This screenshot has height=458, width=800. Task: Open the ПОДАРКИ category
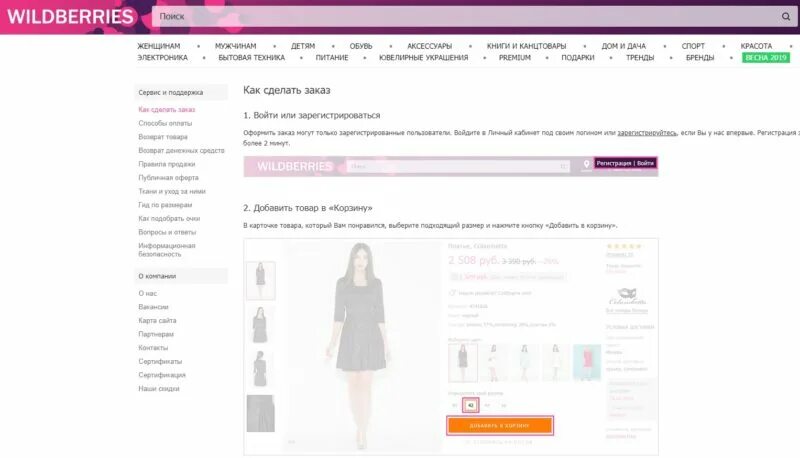[578, 58]
